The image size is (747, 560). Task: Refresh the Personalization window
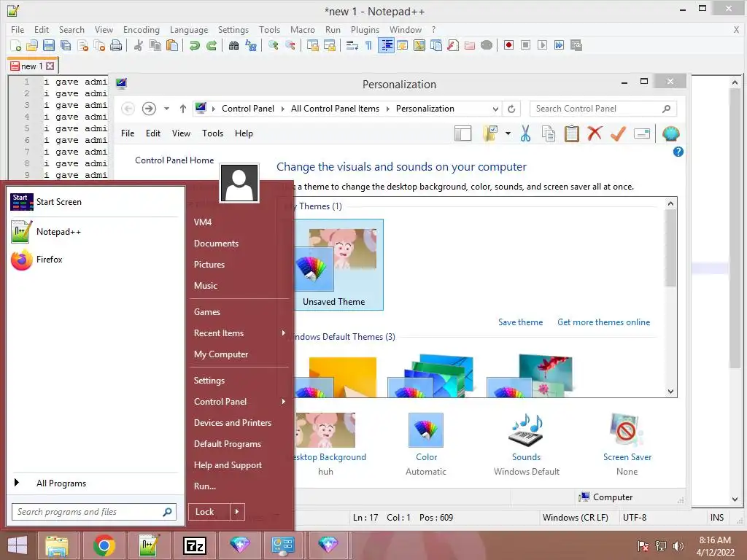[511, 109]
